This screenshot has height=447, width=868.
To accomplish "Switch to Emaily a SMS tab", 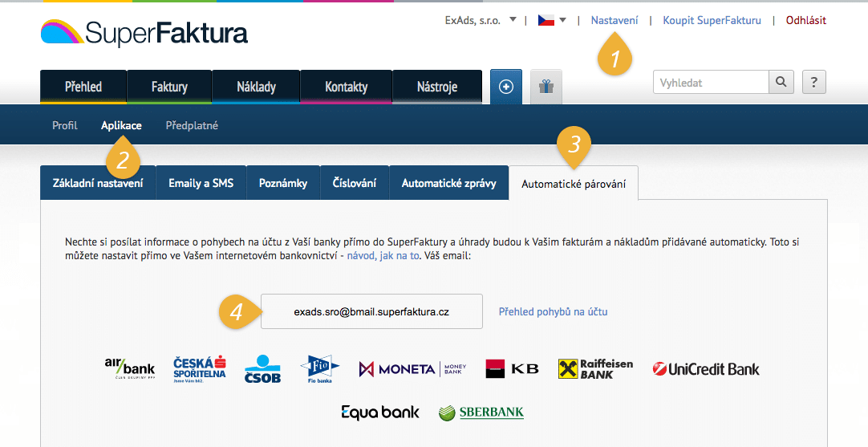I will click(201, 183).
